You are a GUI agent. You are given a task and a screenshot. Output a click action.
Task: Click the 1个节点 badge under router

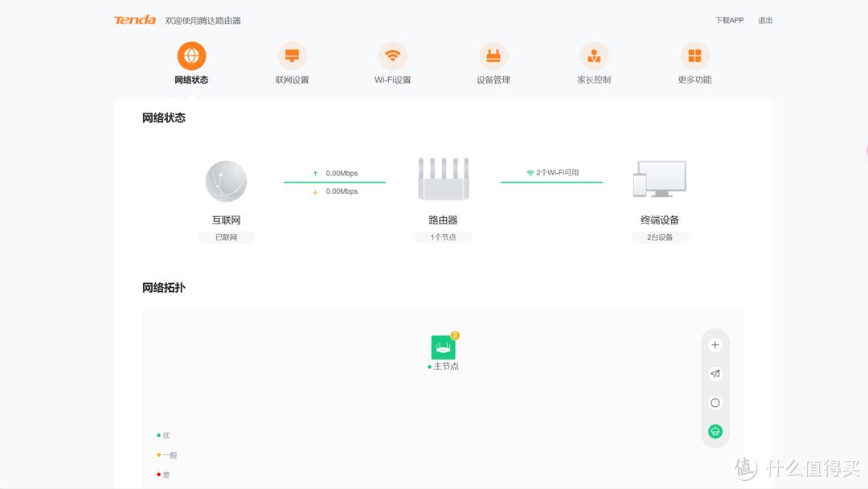point(443,237)
